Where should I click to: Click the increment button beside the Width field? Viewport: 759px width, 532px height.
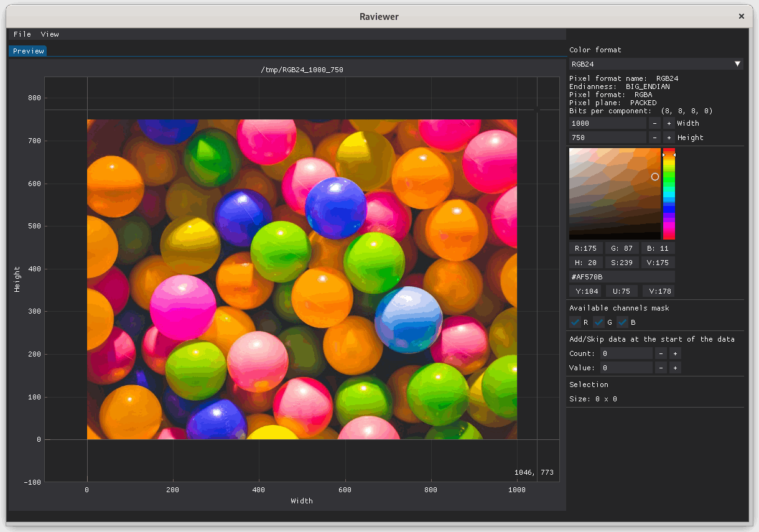[x=669, y=123]
